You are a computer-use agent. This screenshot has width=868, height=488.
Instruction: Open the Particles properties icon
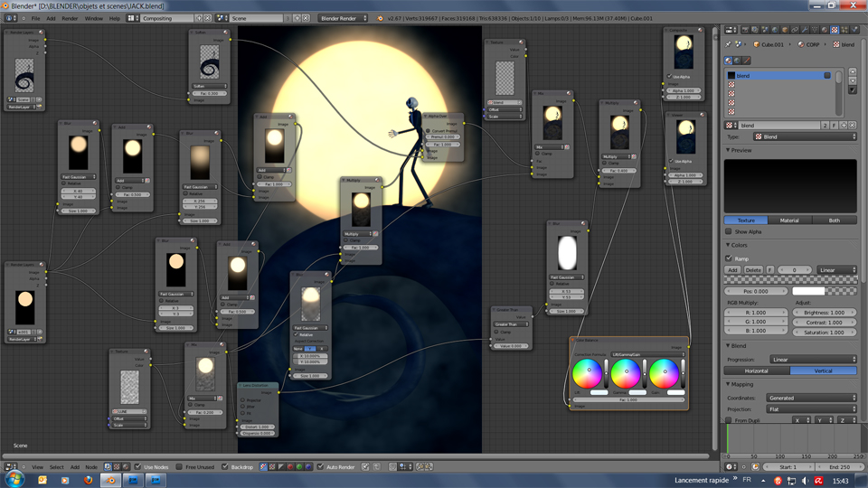click(x=844, y=30)
